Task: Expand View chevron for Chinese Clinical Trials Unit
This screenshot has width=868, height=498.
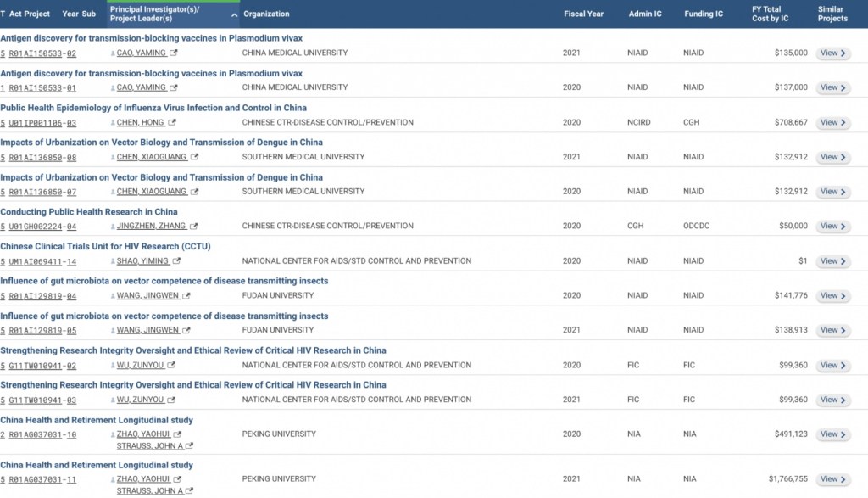Action: (843, 261)
